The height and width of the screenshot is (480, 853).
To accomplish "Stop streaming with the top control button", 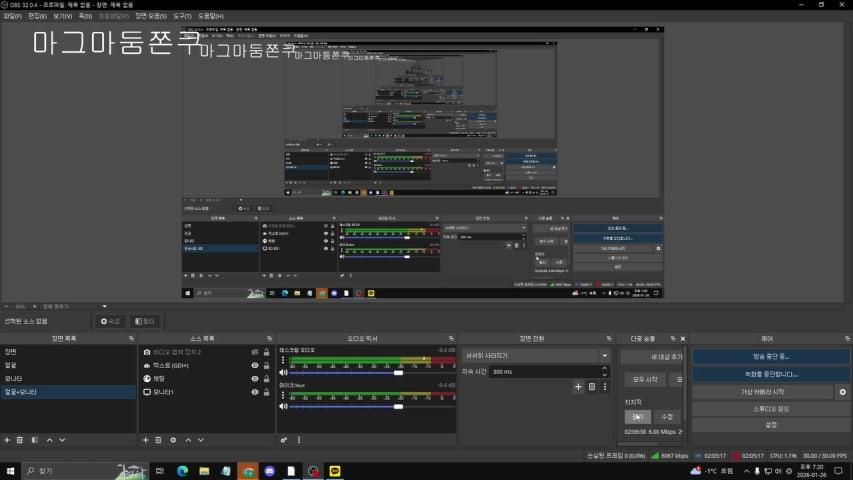I will coord(771,356).
